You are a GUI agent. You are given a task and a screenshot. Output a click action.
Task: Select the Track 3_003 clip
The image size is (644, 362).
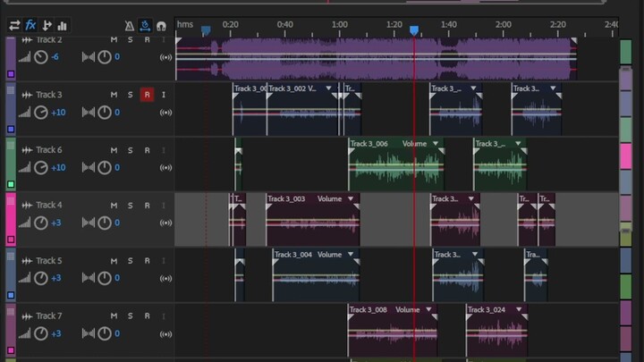click(313, 220)
